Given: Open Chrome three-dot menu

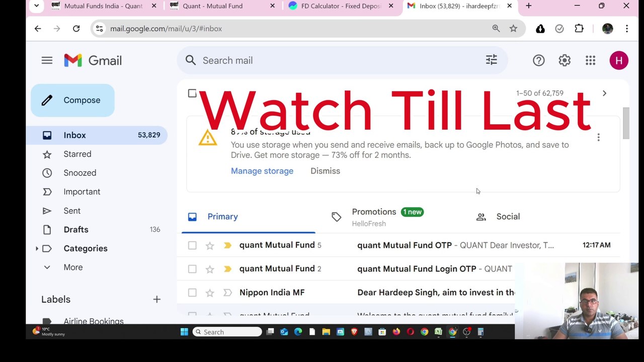Looking at the screenshot, I should [627, 29].
